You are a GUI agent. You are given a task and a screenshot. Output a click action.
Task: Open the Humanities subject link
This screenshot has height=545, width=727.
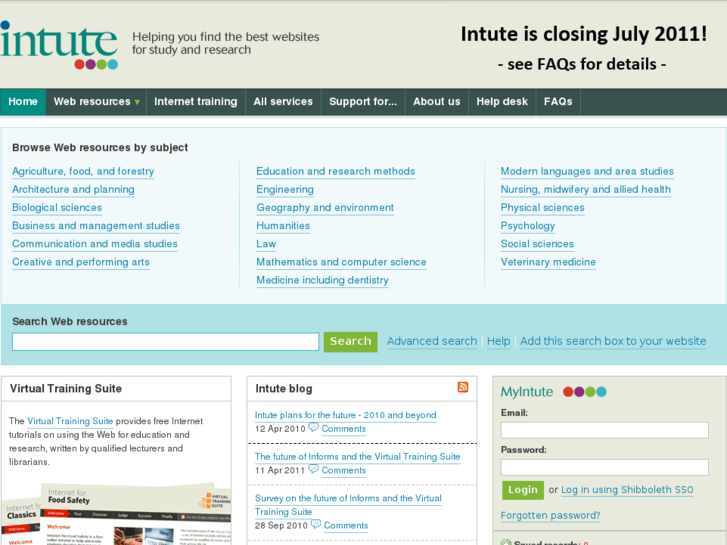(283, 225)
